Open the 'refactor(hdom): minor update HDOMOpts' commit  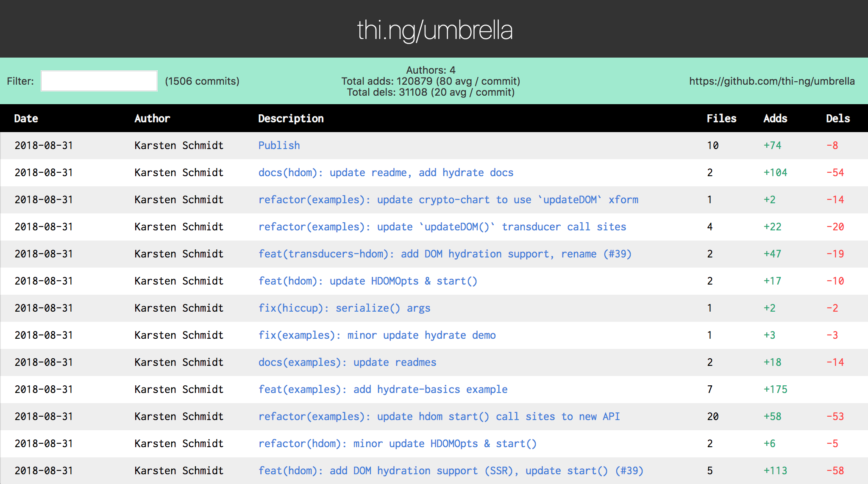click(x=397, y=443)
